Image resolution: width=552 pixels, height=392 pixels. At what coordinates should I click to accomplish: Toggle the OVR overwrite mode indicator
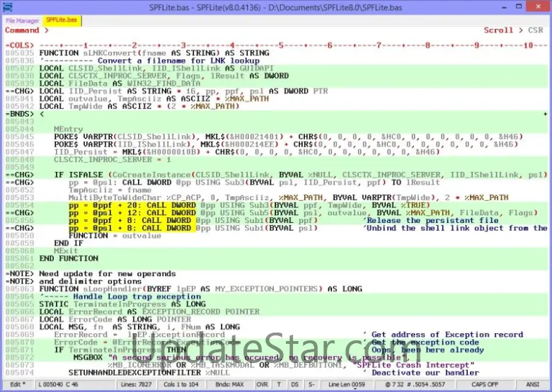click(263, 384)
